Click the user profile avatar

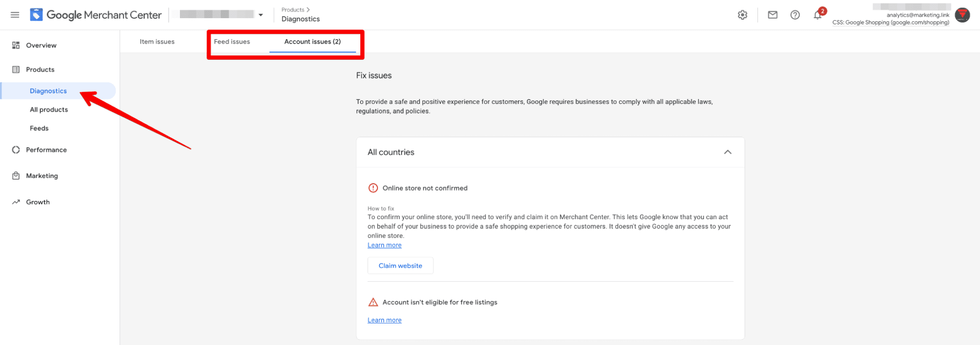coord(962,15)
